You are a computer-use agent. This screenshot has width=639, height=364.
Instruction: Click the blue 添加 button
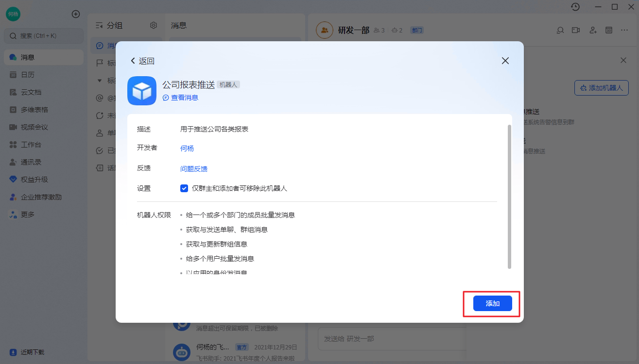pos(492,303)
